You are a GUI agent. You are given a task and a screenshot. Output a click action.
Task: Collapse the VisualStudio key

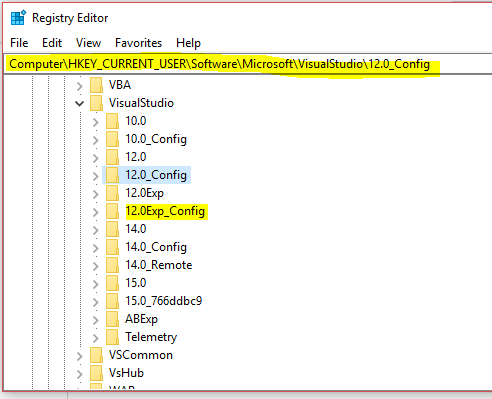(x=79, y=104)
